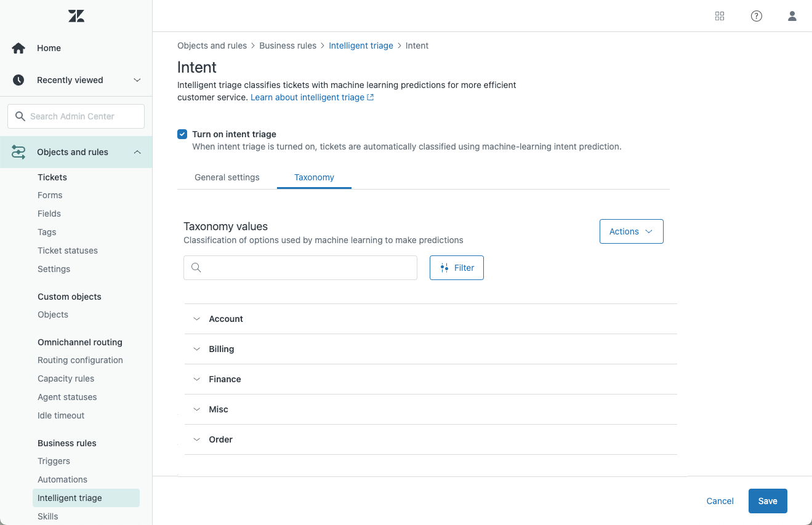Focus the Search Admin Center field

(x=76, y=116)
